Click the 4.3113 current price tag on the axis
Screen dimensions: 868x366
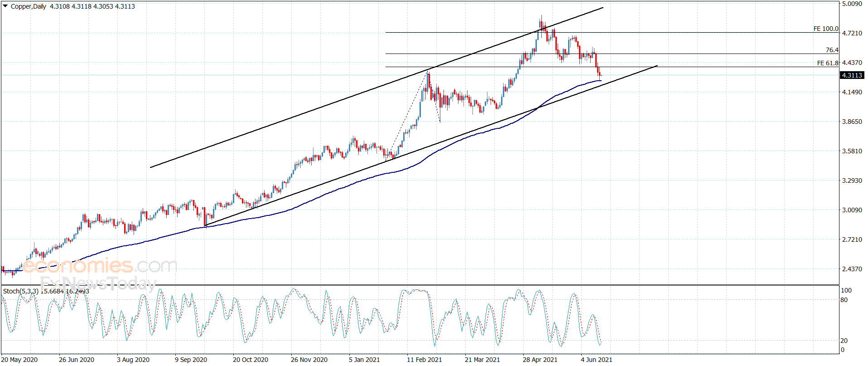click(x=852, y=75)
